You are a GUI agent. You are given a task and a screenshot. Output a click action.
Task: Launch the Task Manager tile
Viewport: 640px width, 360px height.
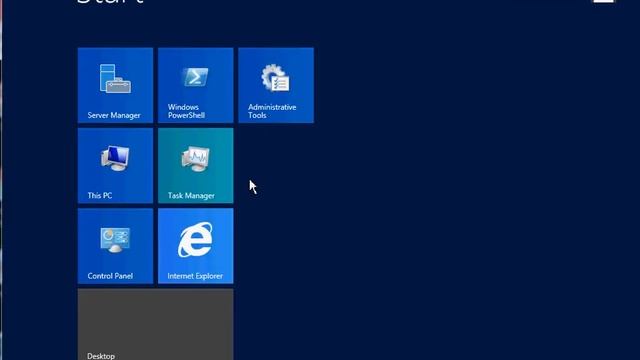click(x=196, y=166)
